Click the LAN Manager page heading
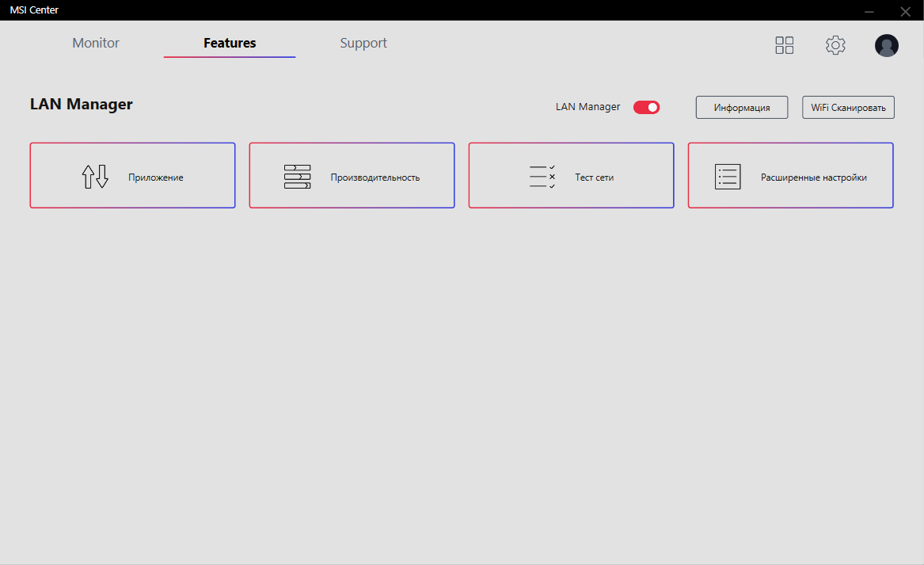This screenshot has width=924, height=565. 82,105
